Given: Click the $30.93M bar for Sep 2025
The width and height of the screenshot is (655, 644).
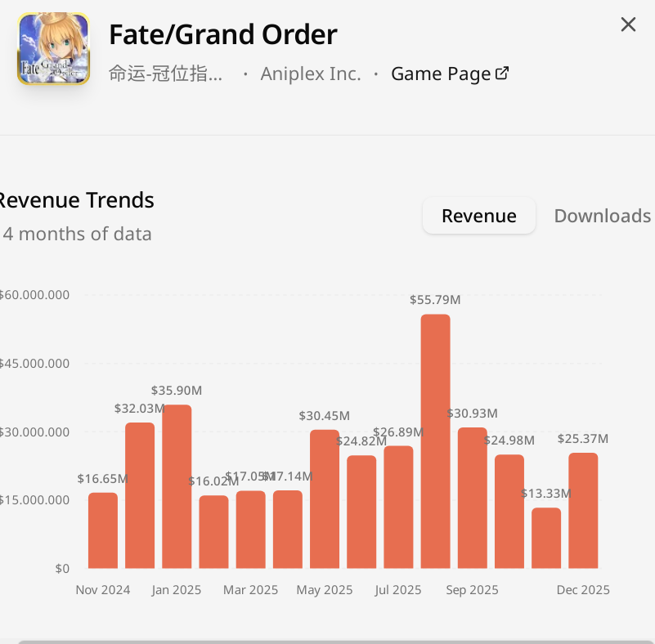Looking at the screenshot, I should pos(473,498).
